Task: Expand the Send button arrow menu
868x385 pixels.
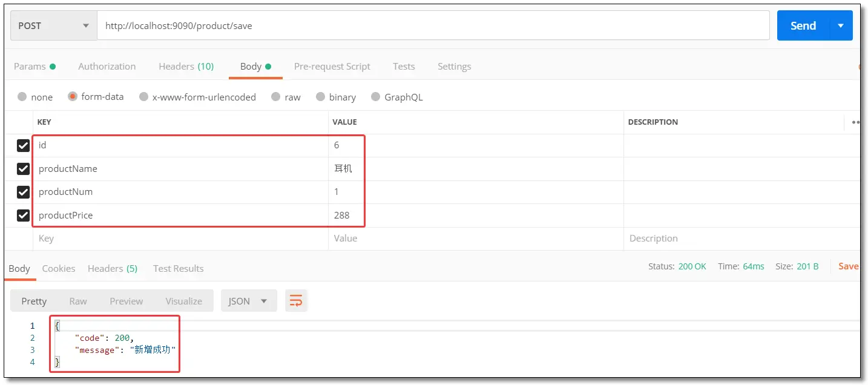Action: click(x=840, y=25)
